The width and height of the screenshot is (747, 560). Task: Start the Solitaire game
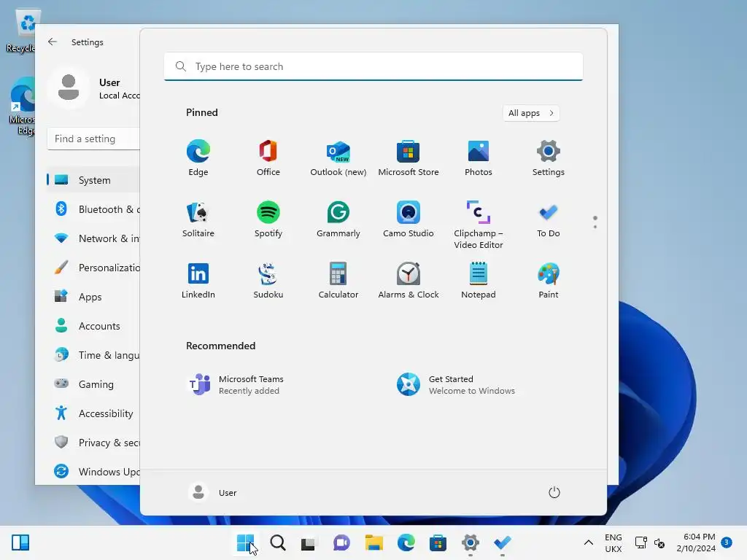tap(198, 219)
